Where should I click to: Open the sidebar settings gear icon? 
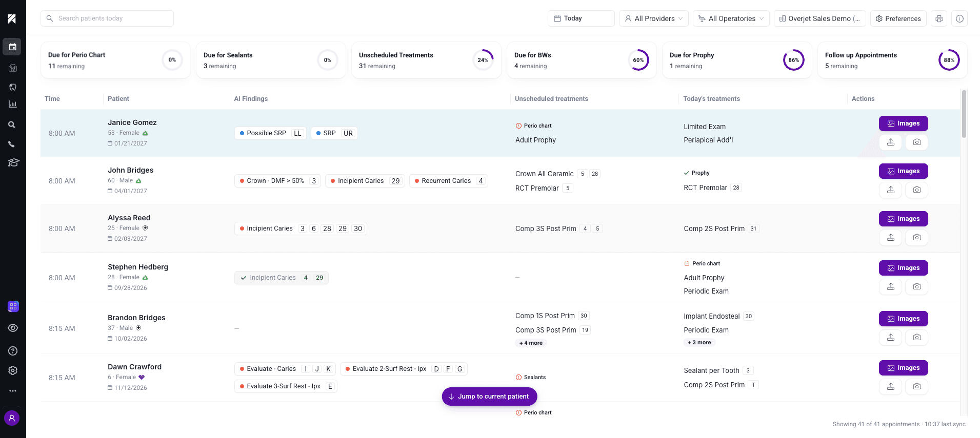(13, 370)
